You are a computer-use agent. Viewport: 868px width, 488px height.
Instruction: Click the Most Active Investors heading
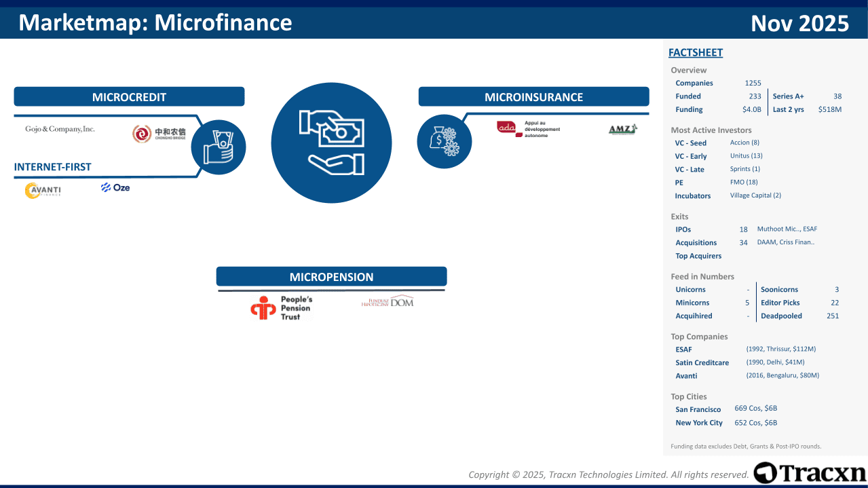[x=711, y=130]
